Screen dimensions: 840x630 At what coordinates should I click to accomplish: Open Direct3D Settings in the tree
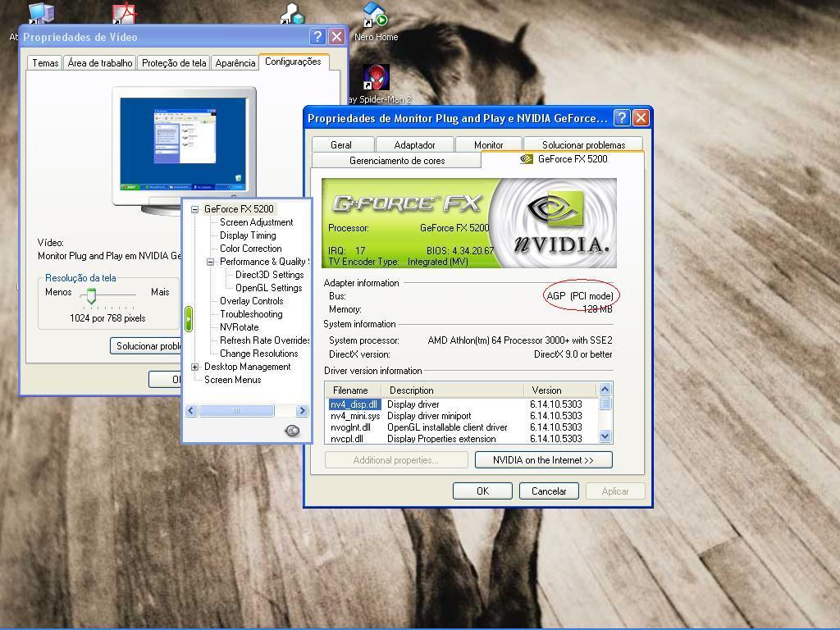click(x=269, y=275)
